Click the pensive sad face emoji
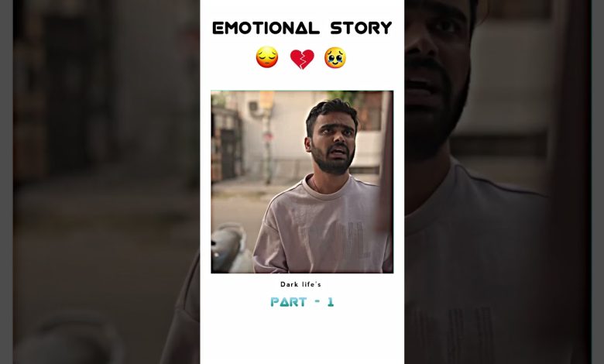Viewport: 604px width, 364px height. pyautogui.click(x=267, y=57)
